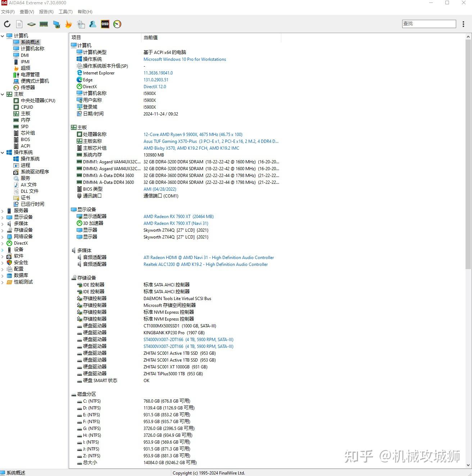
Task: Open the 帮助(H) menu
Action: (85, 12)
